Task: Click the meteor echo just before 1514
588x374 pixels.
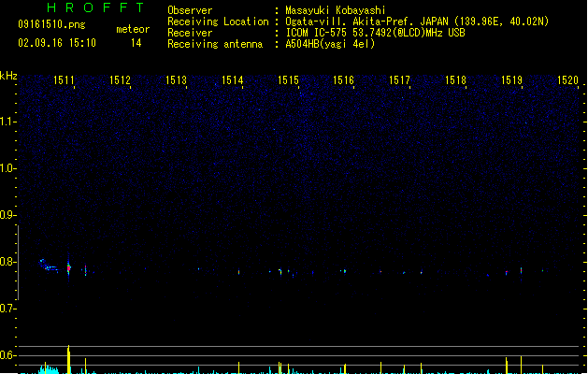Action: pyautogui.click(x=239, y=271)
